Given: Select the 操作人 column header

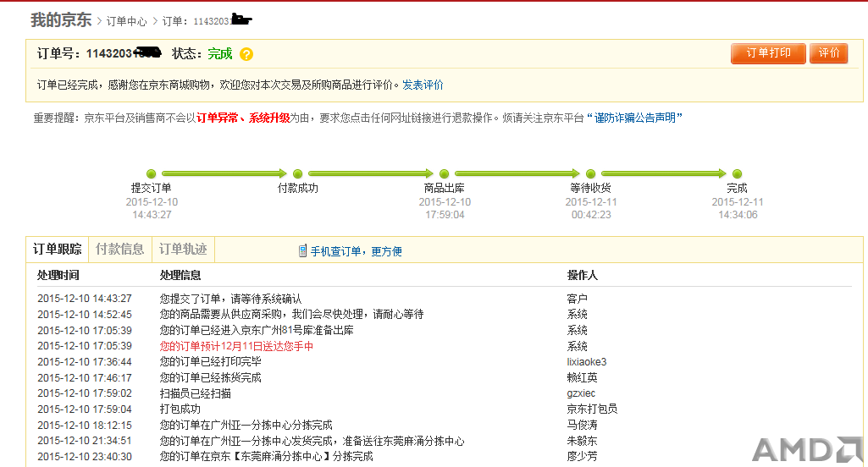Looking at the screenshot, I should (583, 275).
